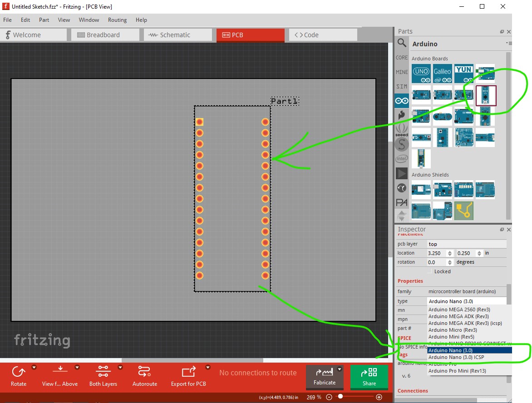The width and height of the screenshot is (532, 403).
Task: Open the parts search magnifier icon
Action: point(402,43)
